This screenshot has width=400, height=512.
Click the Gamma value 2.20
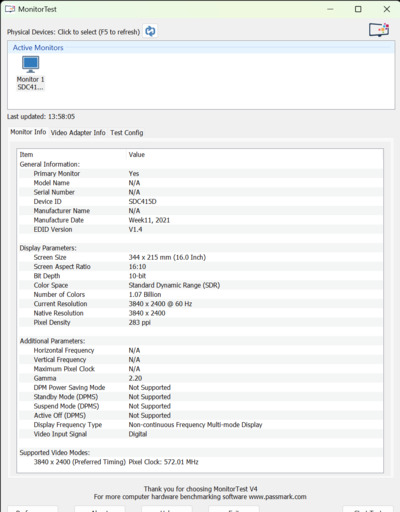click(135, 378)
